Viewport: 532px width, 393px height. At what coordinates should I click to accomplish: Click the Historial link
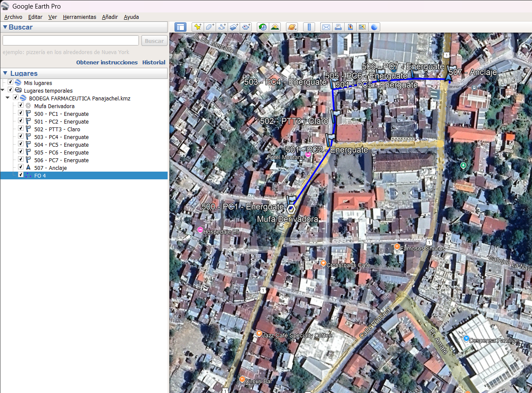pyautogui.click(x=153, y=62)
